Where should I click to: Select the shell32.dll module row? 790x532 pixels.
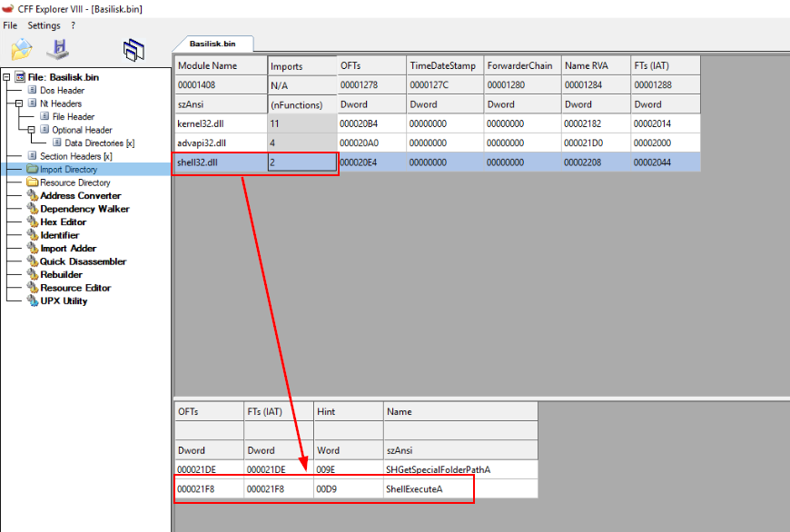click(438, 163)
